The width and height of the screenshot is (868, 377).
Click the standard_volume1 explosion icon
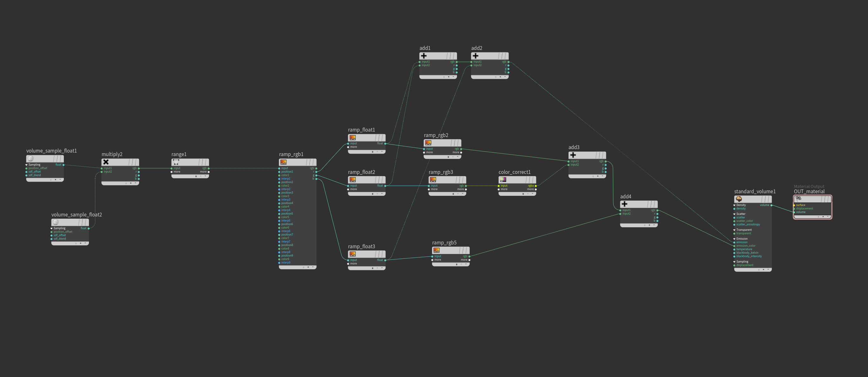click(739, 199)
